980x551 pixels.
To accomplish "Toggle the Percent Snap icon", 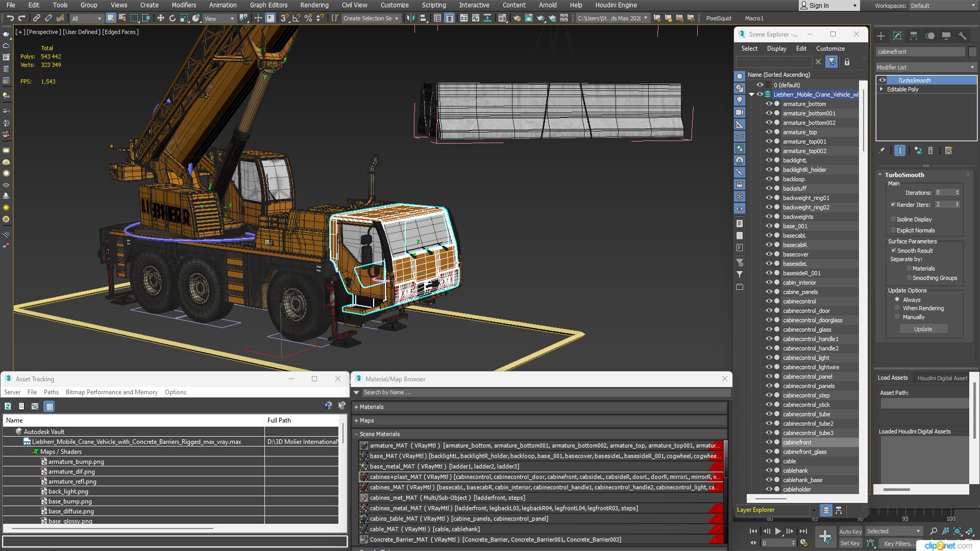I will pyautogui.click(x=308, y=18).
